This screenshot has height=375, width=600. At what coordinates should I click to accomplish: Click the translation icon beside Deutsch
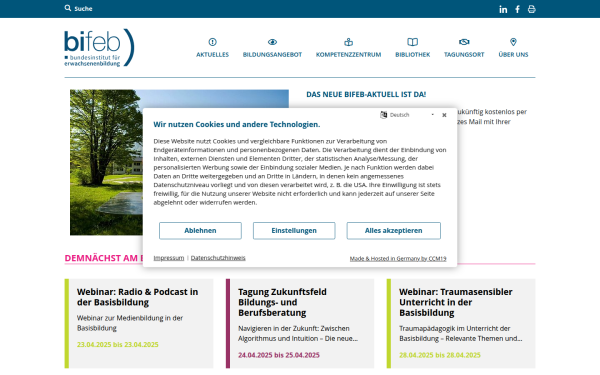point(383,115)
